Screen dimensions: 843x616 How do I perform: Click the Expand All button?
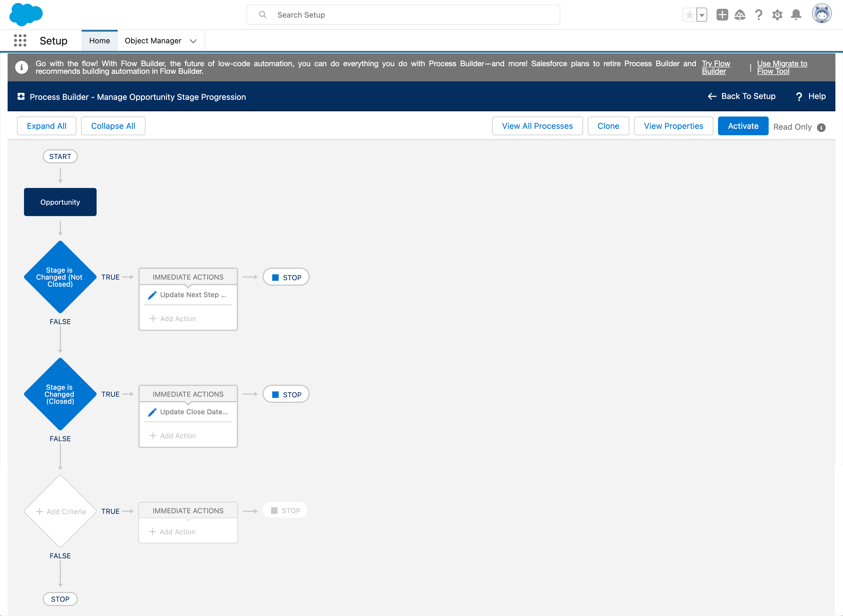[47, 126]
